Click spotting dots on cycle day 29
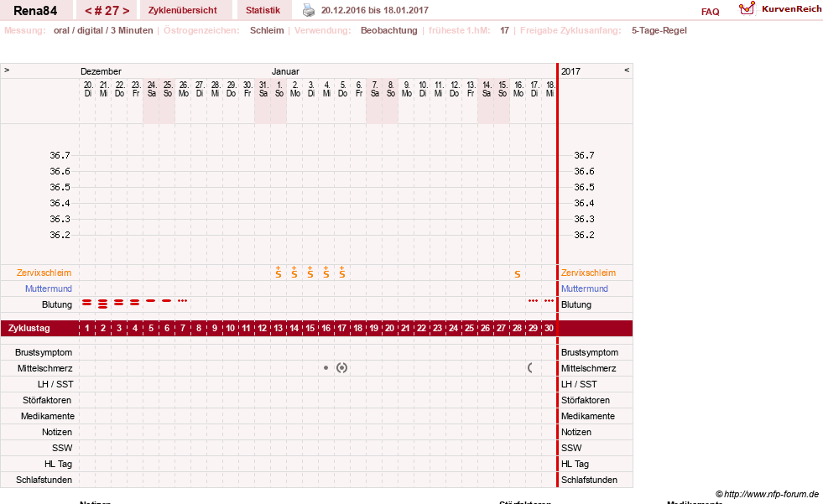 [x=534, y=300]
